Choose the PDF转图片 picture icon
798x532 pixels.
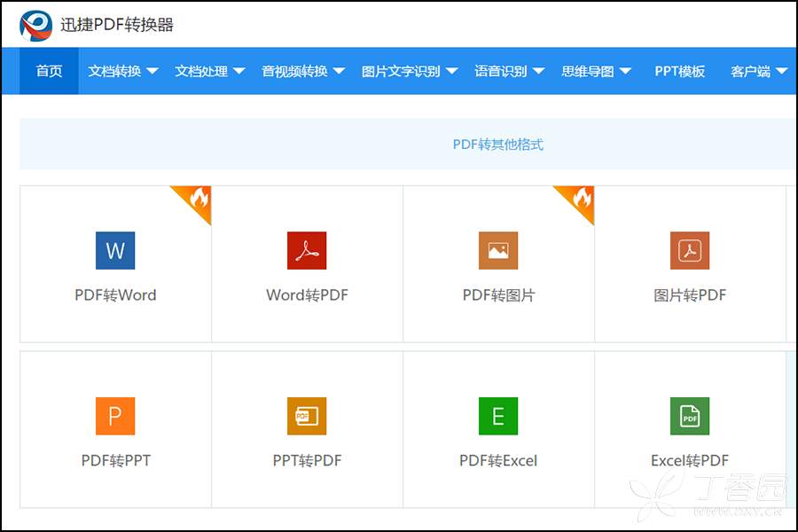(498, 250)
